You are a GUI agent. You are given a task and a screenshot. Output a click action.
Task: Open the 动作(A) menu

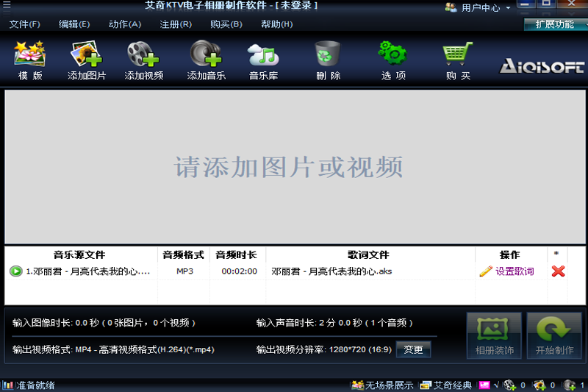click(x=124, y=24)
